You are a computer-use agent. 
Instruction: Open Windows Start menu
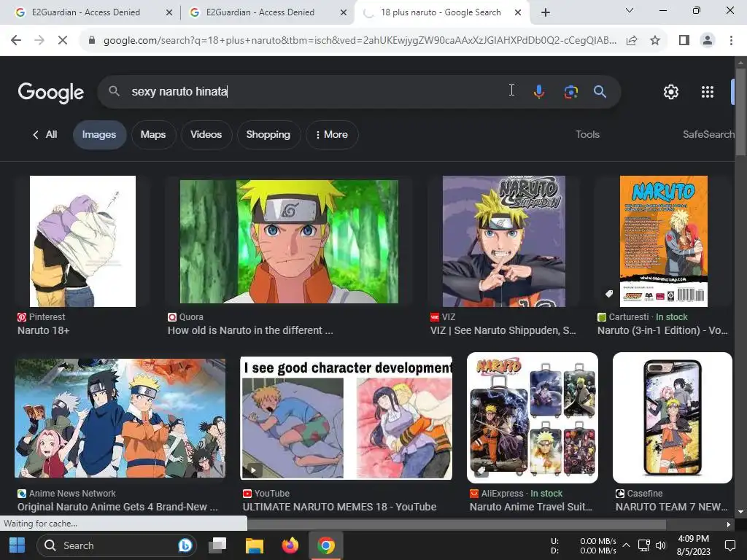(x=18, y=545)
